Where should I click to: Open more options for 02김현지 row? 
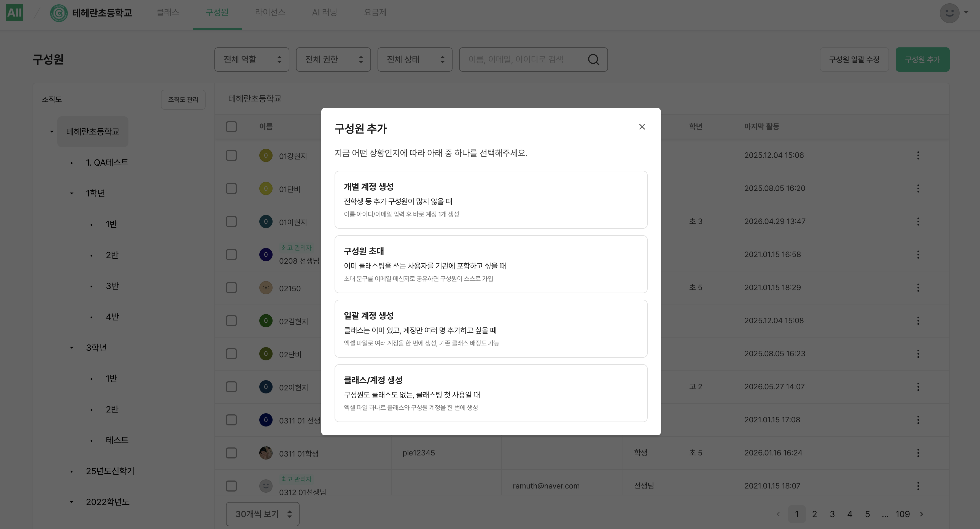(x=918, y=321)
